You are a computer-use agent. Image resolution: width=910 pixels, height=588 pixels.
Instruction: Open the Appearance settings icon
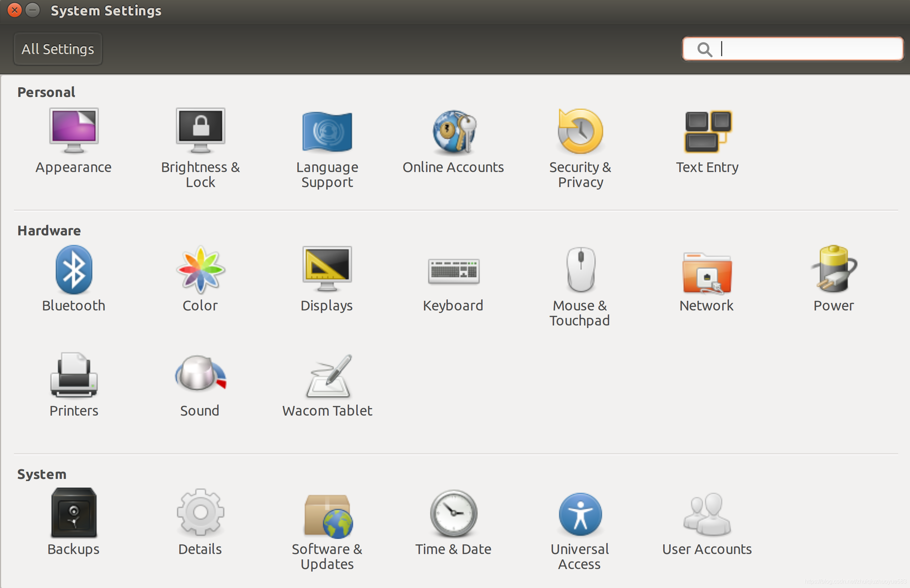(x=74, y=131)
